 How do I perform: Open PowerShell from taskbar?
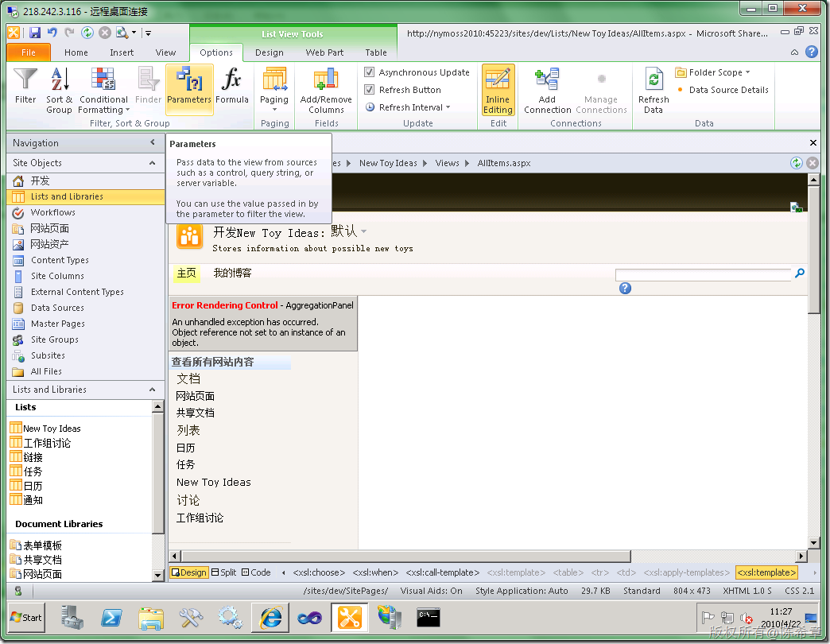[111, 618]
